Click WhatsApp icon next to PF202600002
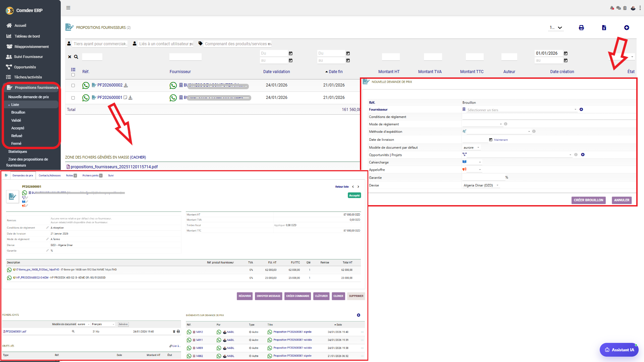Viewport: 644px width, 362px height. pyautogui.click(x=86, y=85)
